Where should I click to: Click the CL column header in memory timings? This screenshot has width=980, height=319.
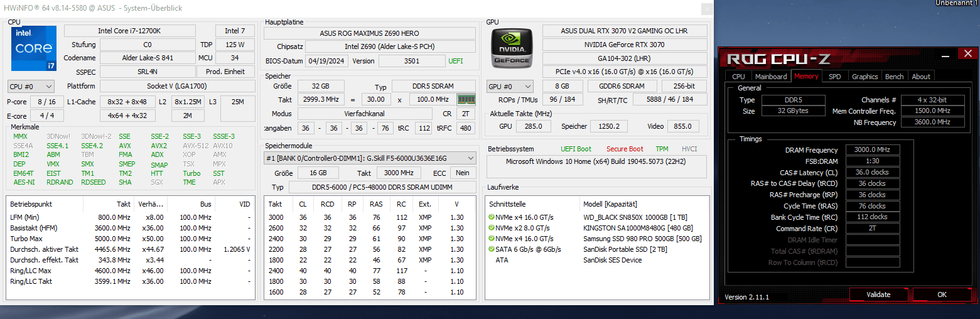coord(303,204)
